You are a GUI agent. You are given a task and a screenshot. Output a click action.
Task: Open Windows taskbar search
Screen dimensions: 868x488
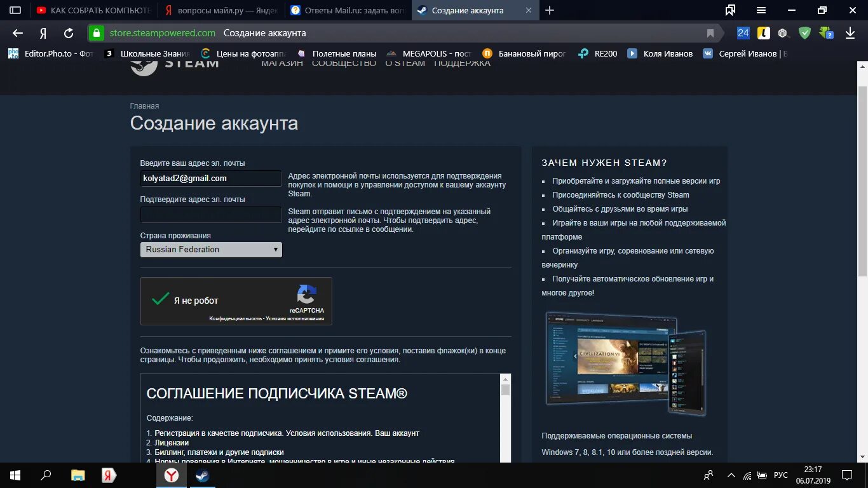[46, 475]
